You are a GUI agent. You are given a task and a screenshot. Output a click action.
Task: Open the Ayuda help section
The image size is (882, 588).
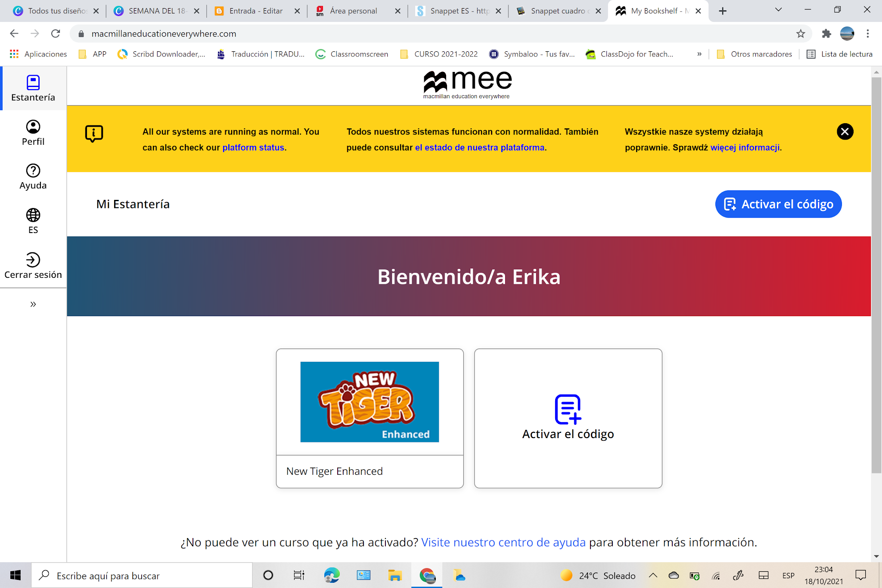(33, 177)
